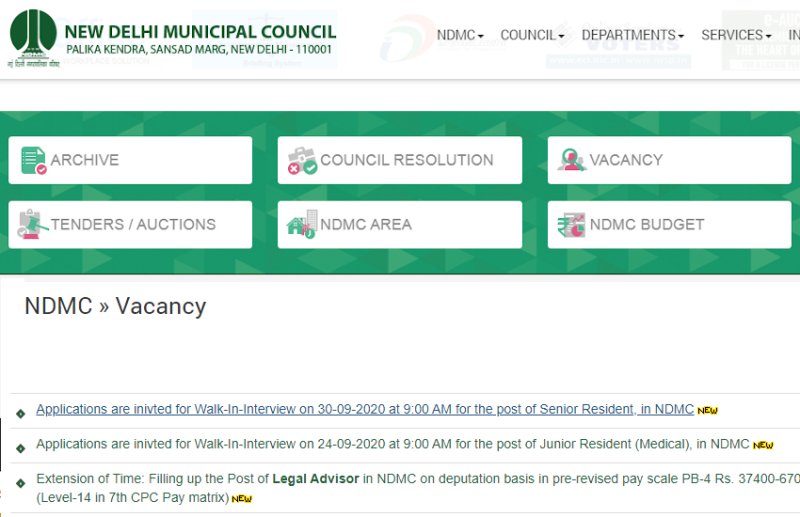Expand the NDMC dropdown menu
800x517 pixels.
[460, 35]
